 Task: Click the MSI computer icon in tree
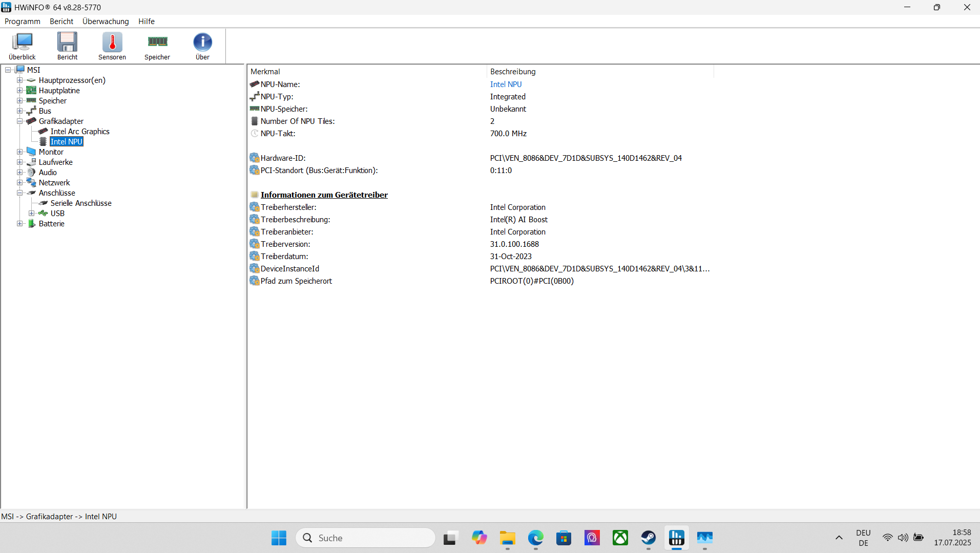pyautogui.click(x=20, y=70)
